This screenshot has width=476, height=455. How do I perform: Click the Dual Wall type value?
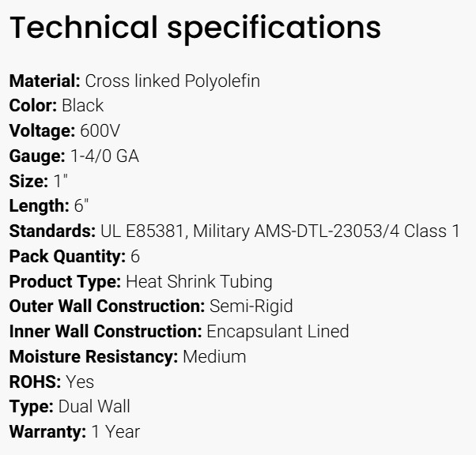(93, 407)
